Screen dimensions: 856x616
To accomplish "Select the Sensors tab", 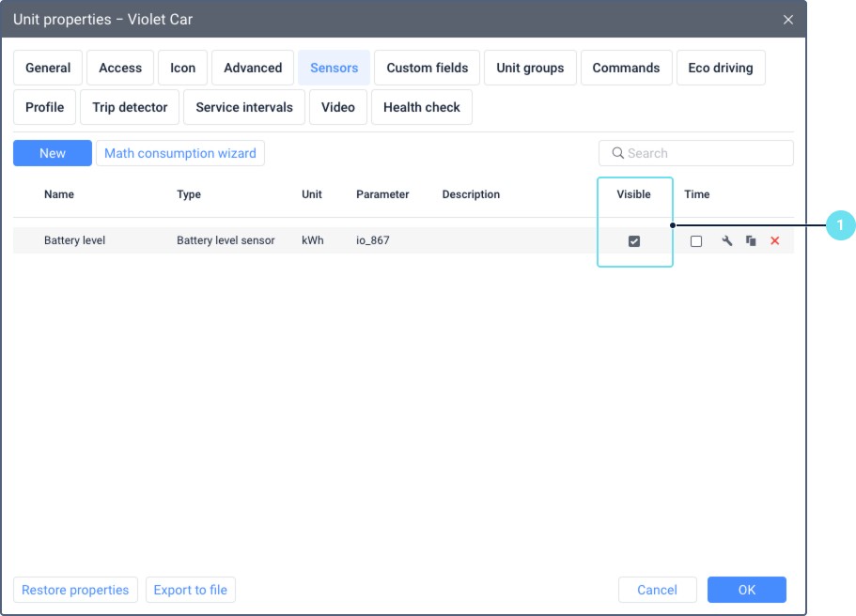I will click(335, 68).
